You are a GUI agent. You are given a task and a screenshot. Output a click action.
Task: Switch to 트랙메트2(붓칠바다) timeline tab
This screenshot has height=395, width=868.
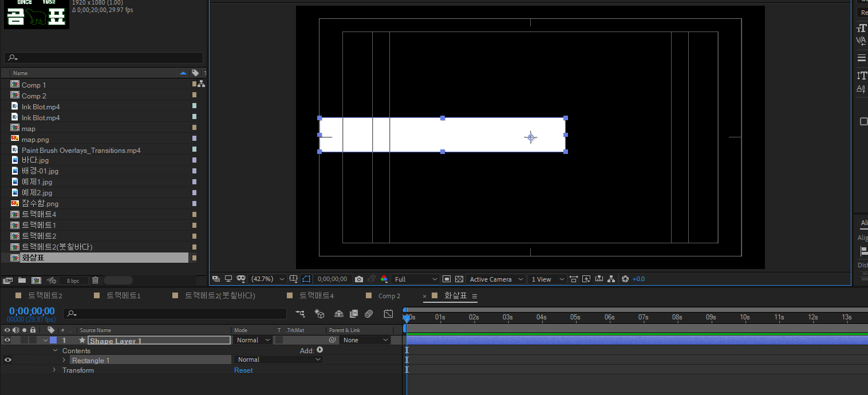220,295
